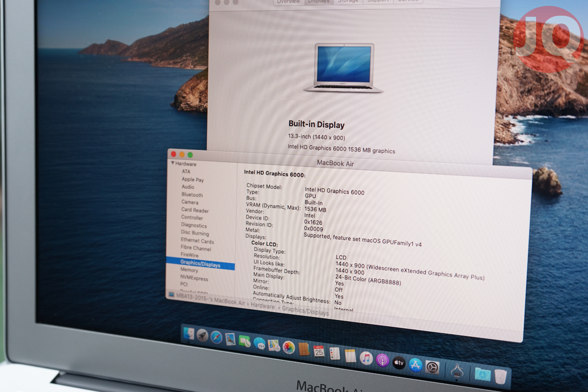The width and height of the screenshot is (588, 392).
Task: Click "Automatically Adjust Brightness:" label
Action: coord(291,297)
